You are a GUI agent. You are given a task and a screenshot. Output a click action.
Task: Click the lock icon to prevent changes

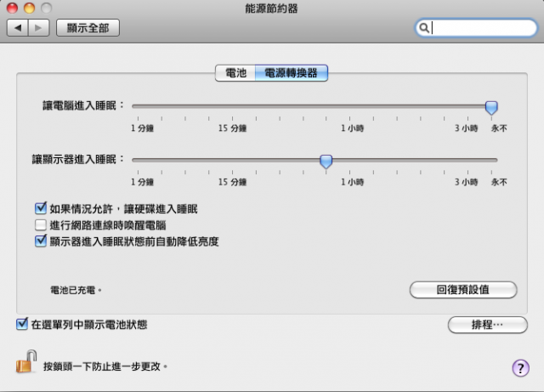coord(26,361)
